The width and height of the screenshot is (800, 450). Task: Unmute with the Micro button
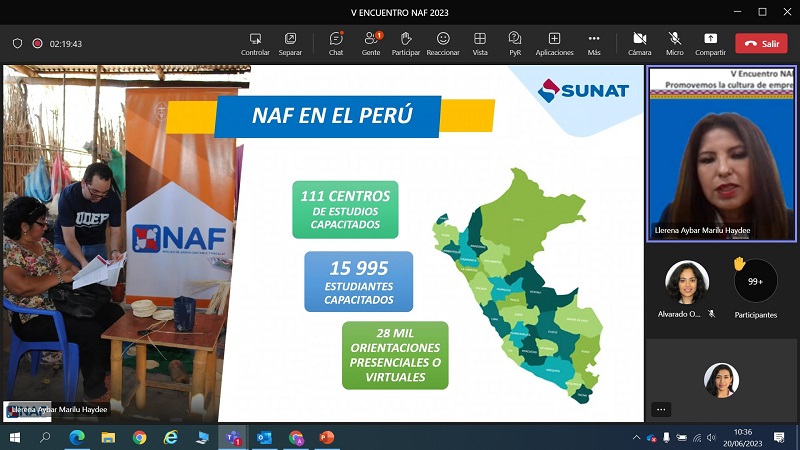click(x=674, y=44)
